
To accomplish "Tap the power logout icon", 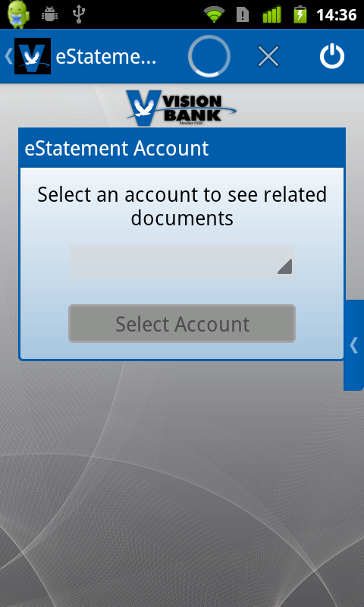I will point(332,56).
